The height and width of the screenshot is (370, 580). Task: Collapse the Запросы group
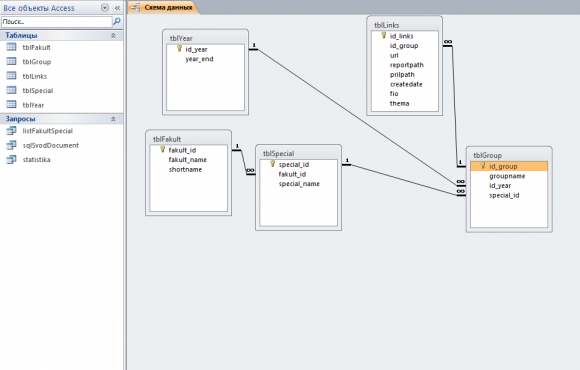[113, 119]
